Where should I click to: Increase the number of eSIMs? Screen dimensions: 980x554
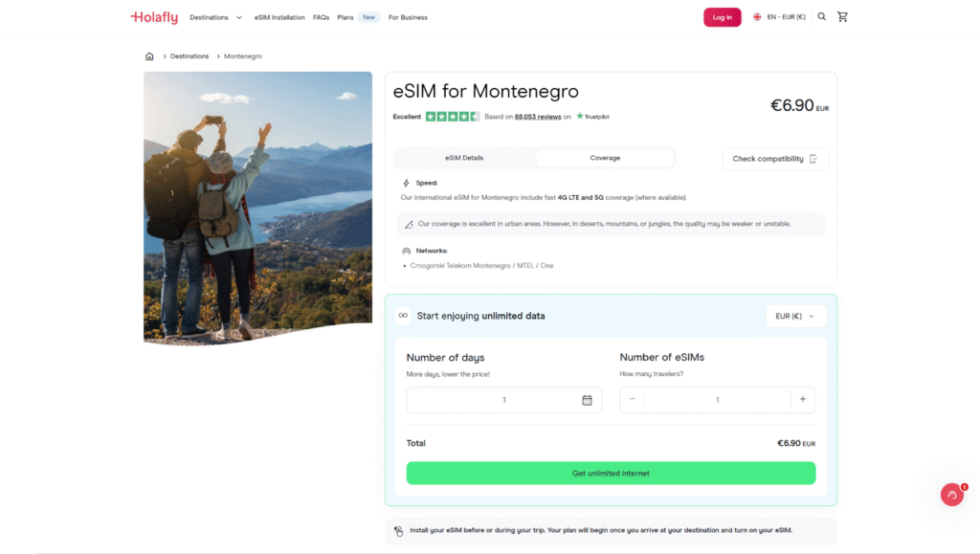802,399
